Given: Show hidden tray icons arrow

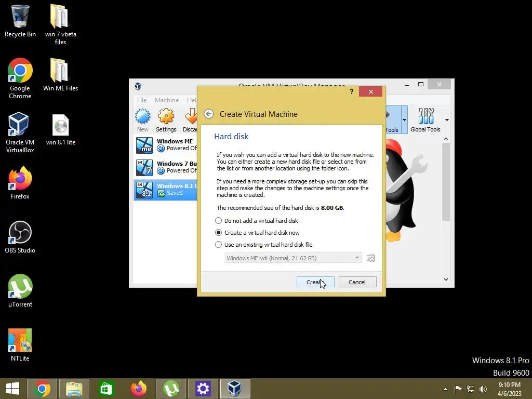Looking at the screenshot, I should (x=445, y=389).
